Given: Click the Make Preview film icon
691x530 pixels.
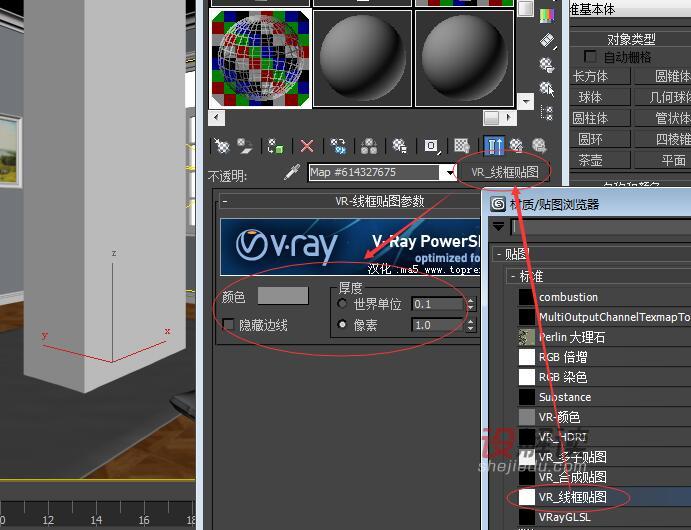Looking at the screenshot, I should coord(547,41).
